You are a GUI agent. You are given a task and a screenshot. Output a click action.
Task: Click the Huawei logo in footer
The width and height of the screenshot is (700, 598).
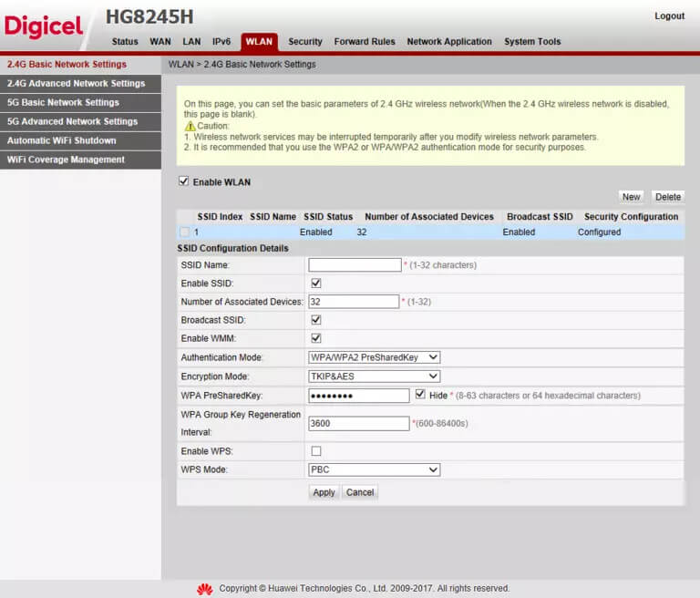[x=205, y=589]
